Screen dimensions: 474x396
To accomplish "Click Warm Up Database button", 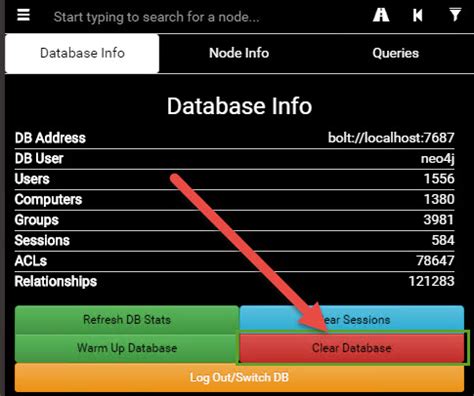I will (x=127, y=348).
